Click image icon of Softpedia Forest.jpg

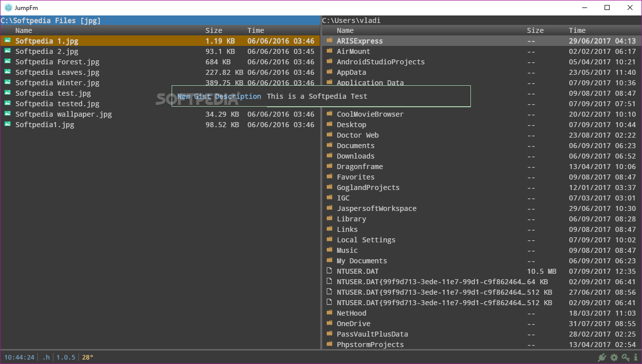[x=7, y=61]
